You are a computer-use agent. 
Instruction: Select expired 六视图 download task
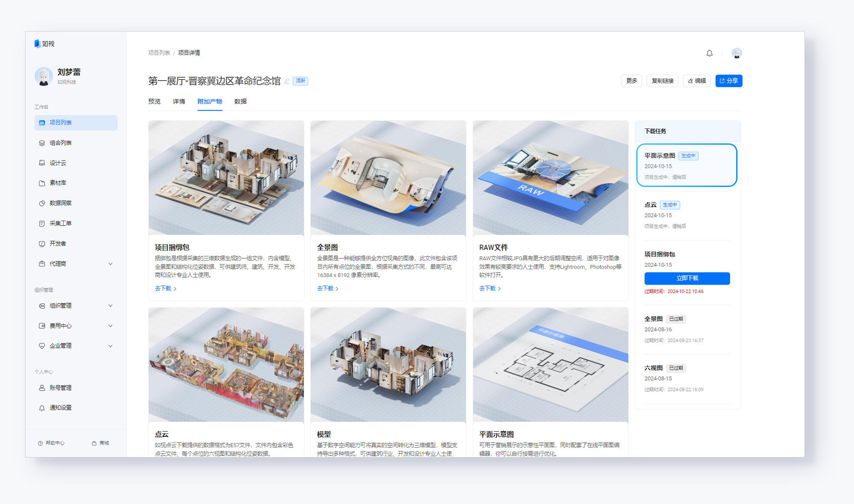(x=687, y=378)
